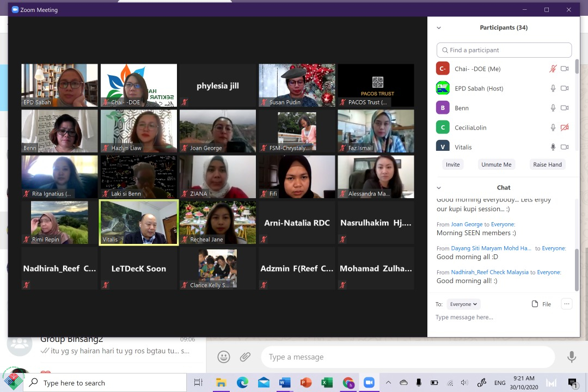Screen dimensions: 588x392
Task: Click Benn's microphone icon in participants list
Action: click(x=553, y=108)
